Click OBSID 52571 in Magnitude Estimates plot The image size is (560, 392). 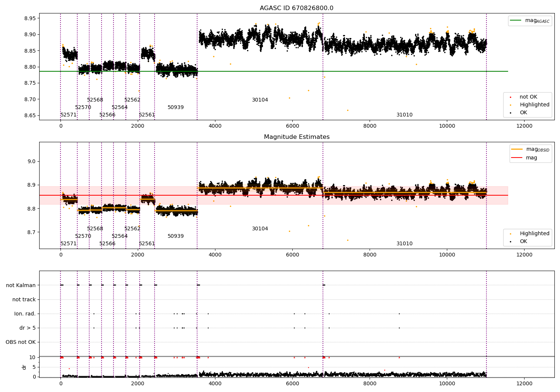pyautogui.click(x=69, y=244)
